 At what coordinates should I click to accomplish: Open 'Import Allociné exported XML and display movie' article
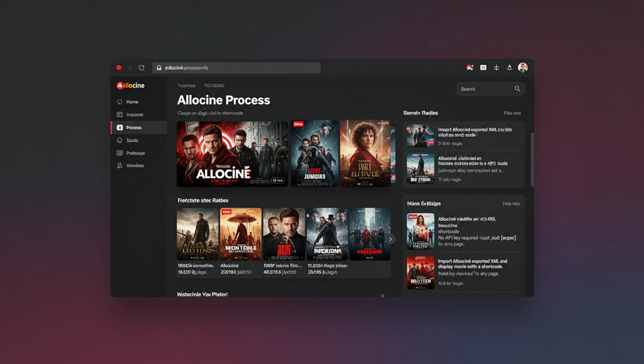[473, 264]
